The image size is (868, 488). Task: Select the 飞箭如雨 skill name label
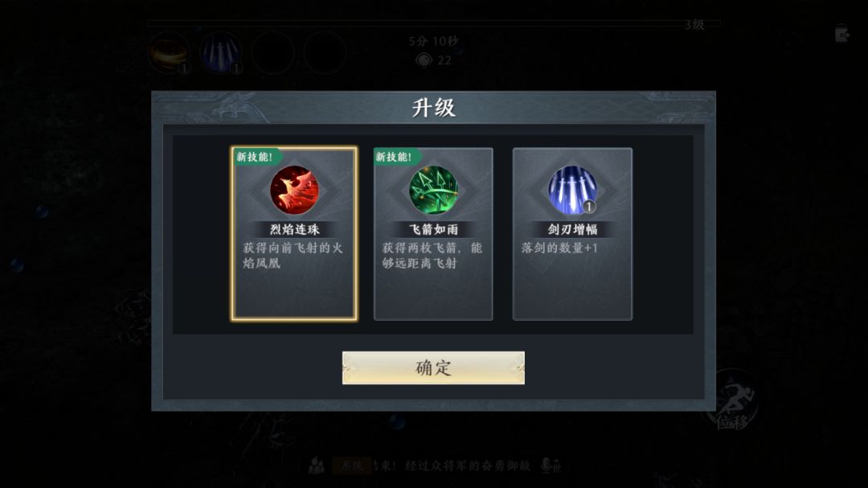coord(433,229)
